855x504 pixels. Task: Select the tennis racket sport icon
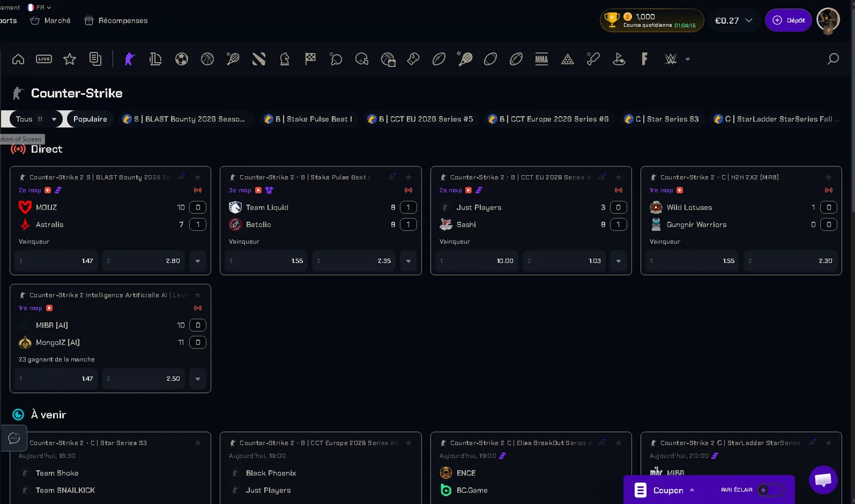(x=233, y=59)
